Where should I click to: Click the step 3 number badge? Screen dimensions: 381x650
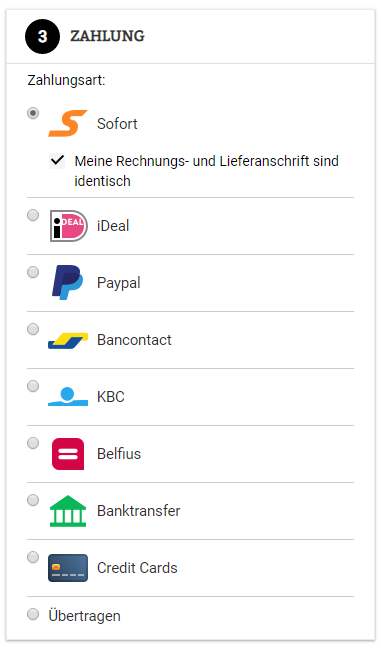point(42,36)
